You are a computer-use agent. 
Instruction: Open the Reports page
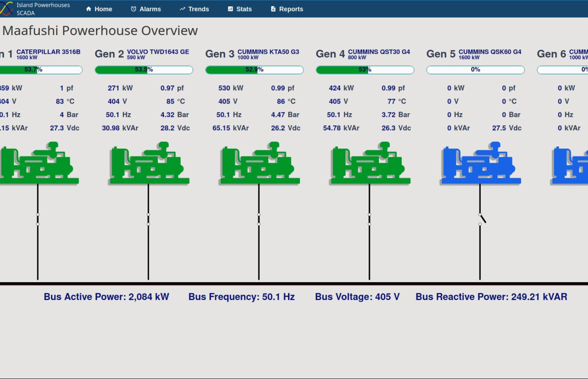(287, 9)
